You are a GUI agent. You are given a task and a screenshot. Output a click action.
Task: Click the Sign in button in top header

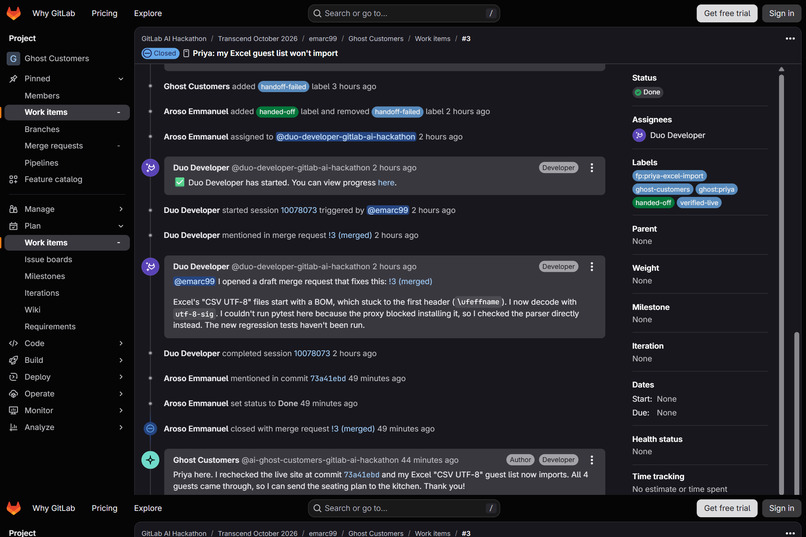781,13
